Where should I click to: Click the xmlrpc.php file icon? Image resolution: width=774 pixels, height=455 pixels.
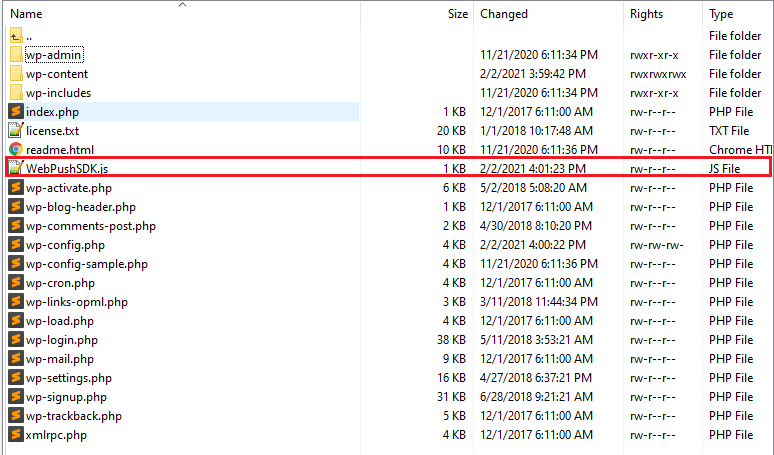click(16, 435)
